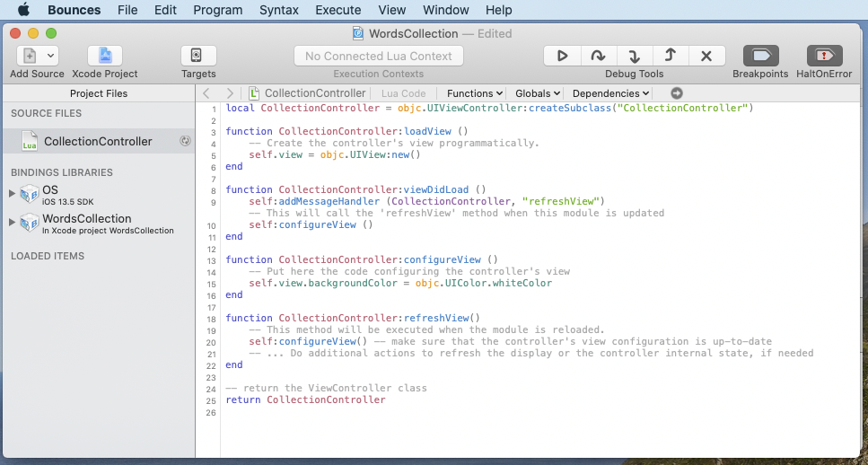Toggle the HaltOnError button
This screenshot has width=868, height=465.
pos(824,56)
